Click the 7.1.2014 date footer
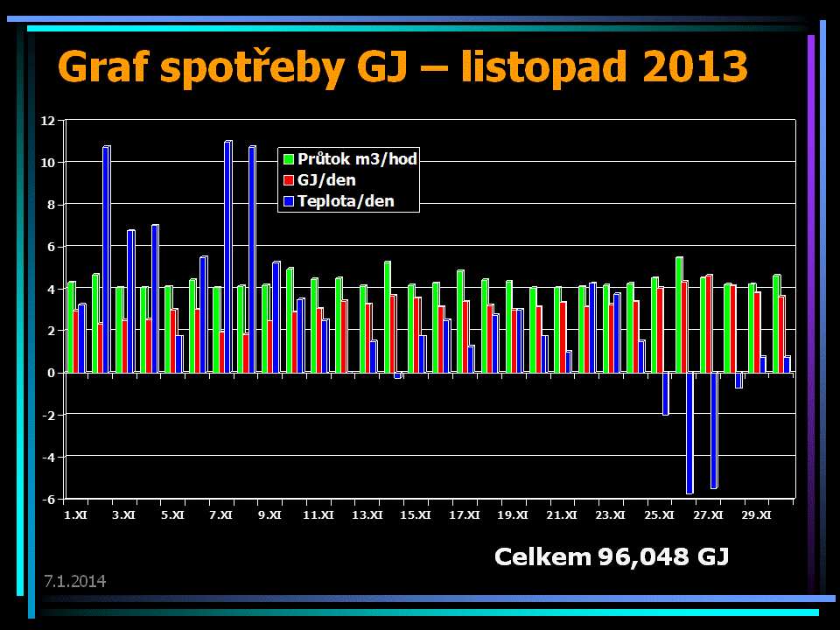Screen dimensions: 840x630 pyautogui.click(x=75, y=581)
